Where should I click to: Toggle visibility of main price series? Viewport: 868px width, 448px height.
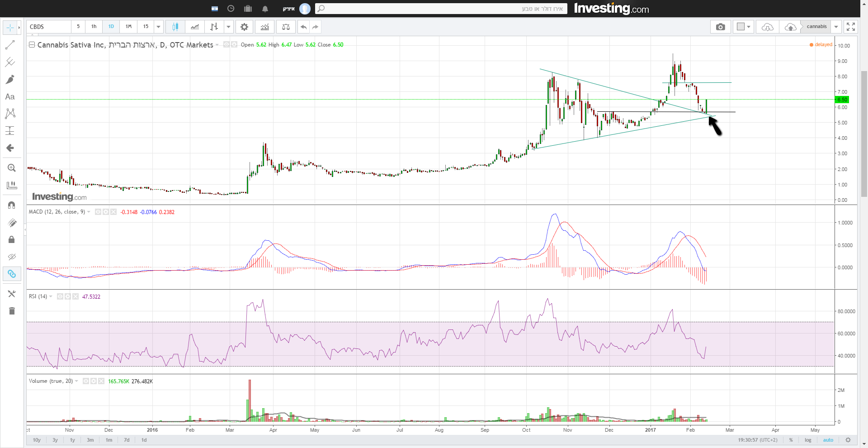(x=226, y=45)
